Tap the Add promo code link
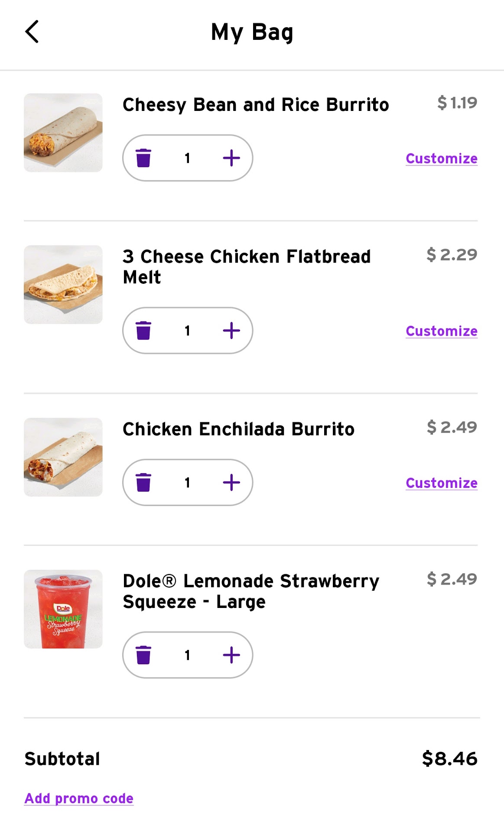Image resolution: width=504 pixels, height=832 pixels. (79, 798)
